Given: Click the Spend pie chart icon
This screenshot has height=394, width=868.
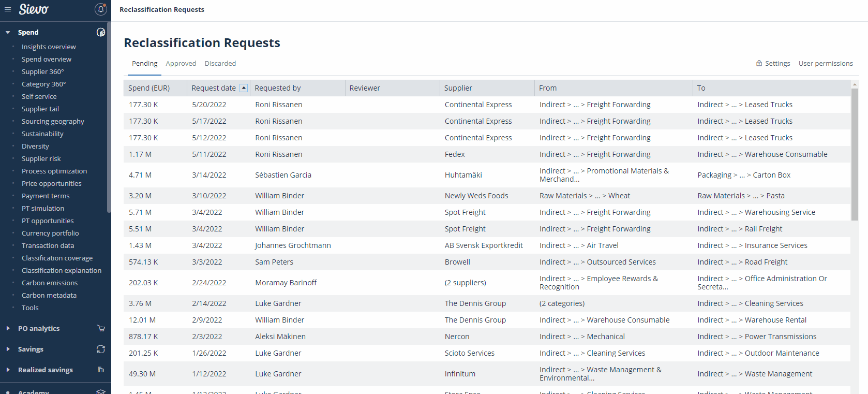Looking at the screenshot, I should 101,32.
